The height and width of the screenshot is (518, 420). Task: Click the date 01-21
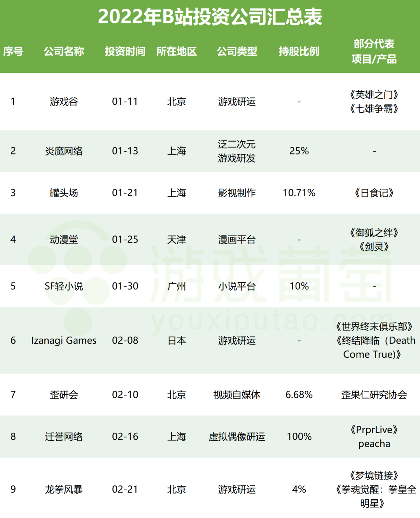point(125,193)
